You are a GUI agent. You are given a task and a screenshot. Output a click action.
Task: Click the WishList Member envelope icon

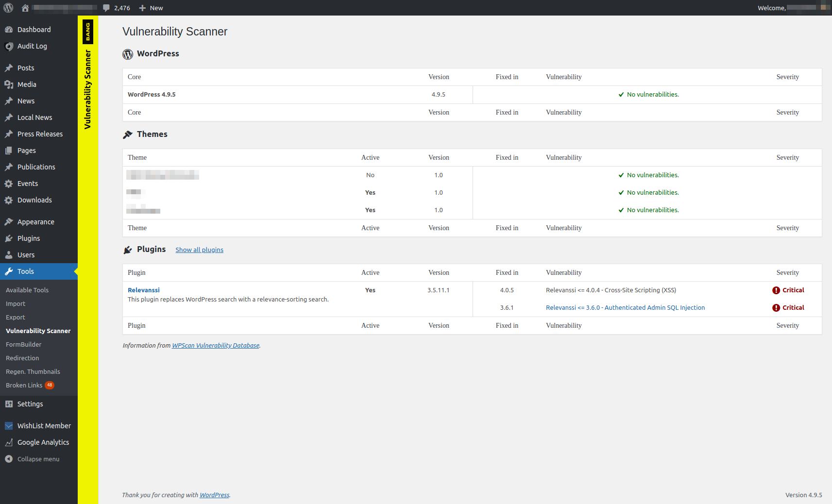pos(9,426)
